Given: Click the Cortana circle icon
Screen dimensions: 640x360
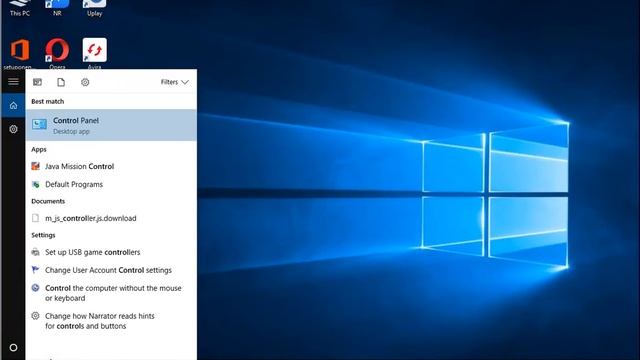Looking at the screenshot, I should pyautogui.click(x=13, y=348).
